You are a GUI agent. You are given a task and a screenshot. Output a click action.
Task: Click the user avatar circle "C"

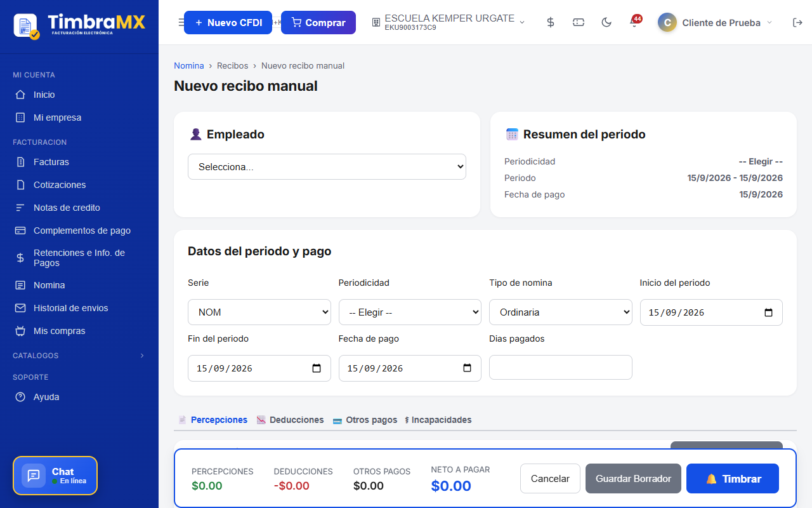click(x=667, y=22)
